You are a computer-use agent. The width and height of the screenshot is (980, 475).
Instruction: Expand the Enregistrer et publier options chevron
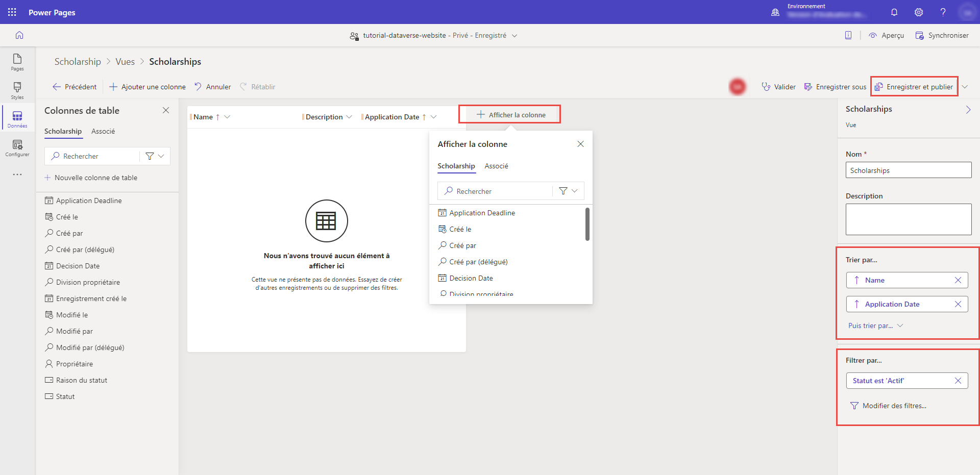coord(965,87)
